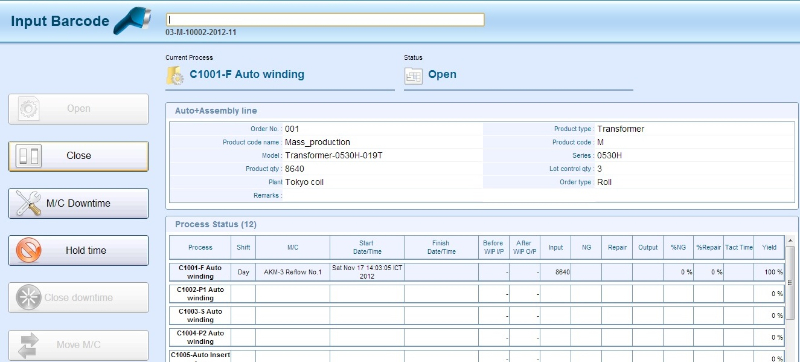Click the disabled Open button

(x=79, y=109)
